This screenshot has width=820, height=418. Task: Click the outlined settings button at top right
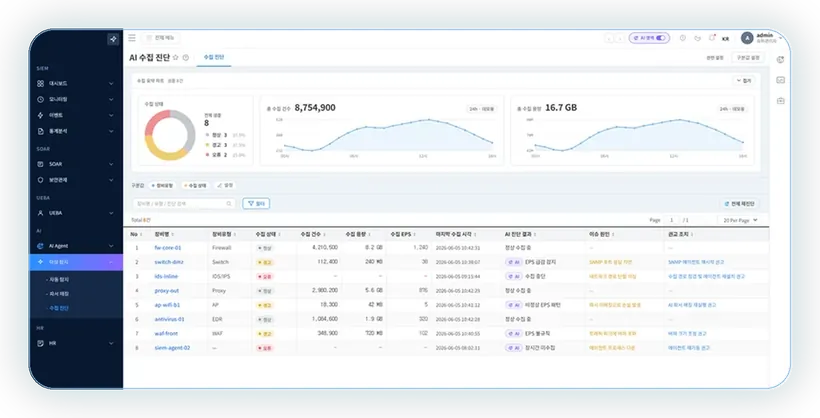pos(748,58)
